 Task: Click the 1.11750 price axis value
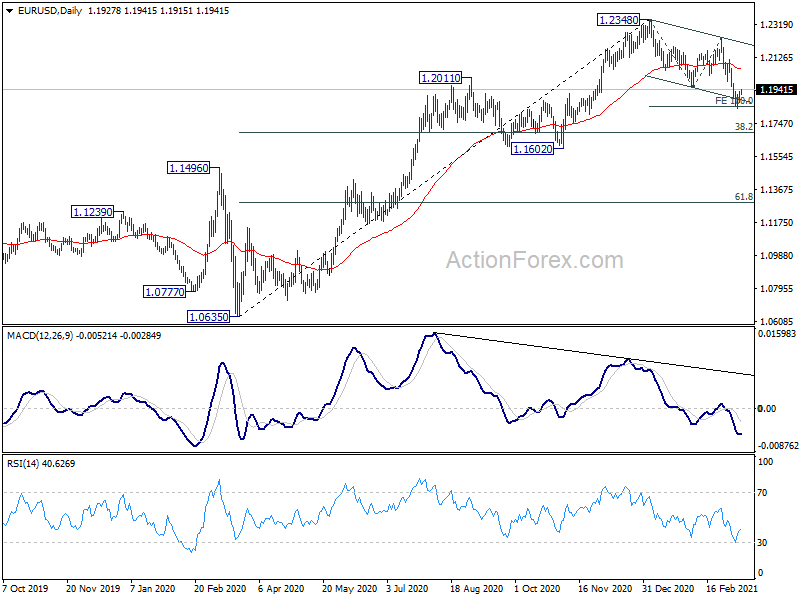pyautogui.click(x=777, y=222)
